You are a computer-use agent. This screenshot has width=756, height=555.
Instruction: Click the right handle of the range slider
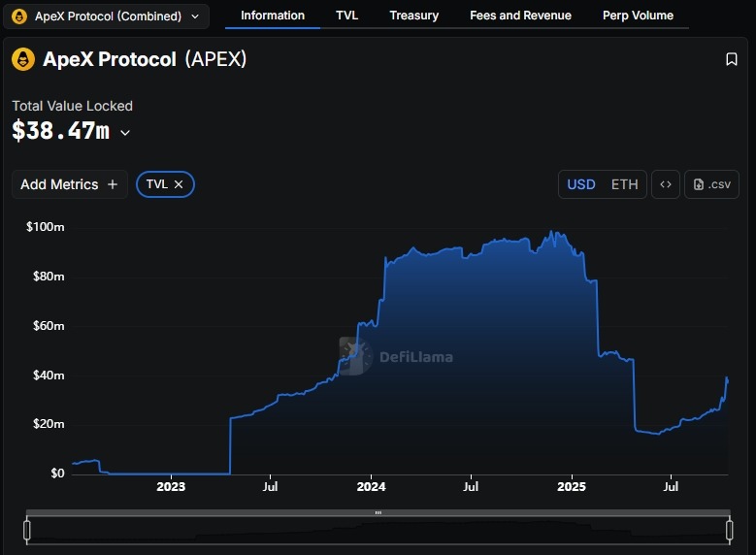pyautogui.click(x=729, y=530)
